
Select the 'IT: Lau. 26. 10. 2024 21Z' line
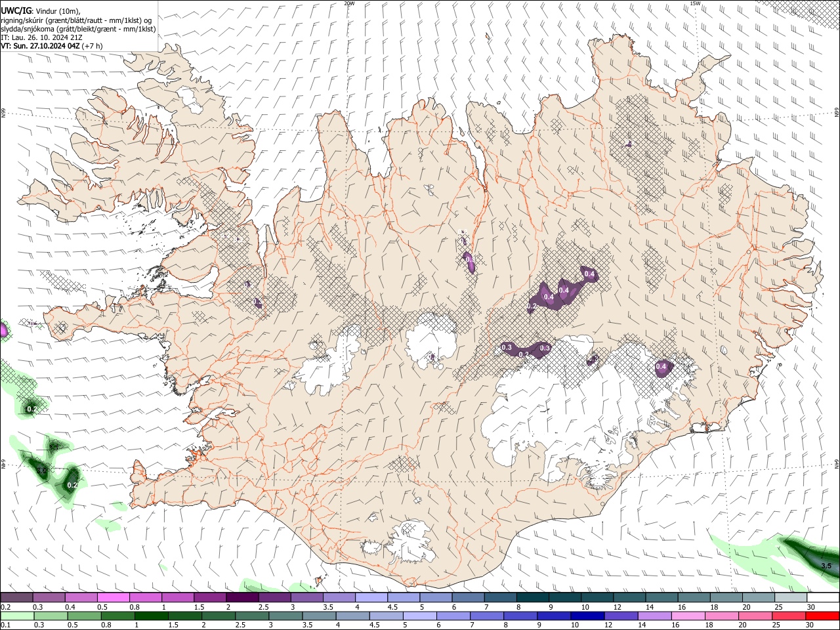coord(42,38)
